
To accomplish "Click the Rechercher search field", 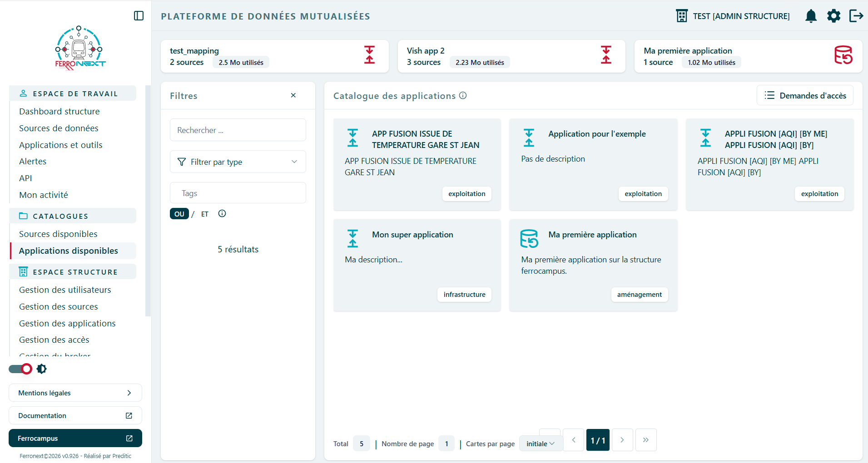I will click(x=238, y=130).
